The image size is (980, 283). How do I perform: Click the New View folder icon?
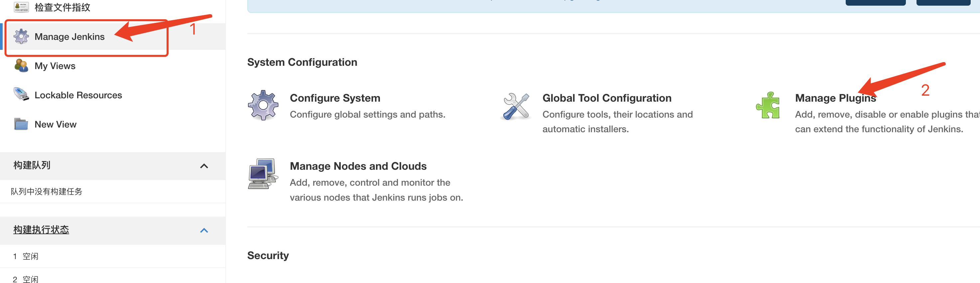click(21, 124)
